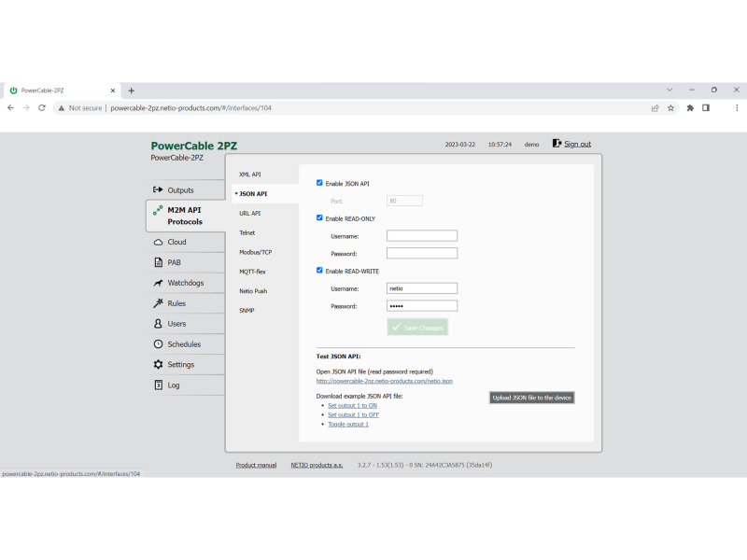
Task: Click the Test JSON API heading
Action: [338, 357]
